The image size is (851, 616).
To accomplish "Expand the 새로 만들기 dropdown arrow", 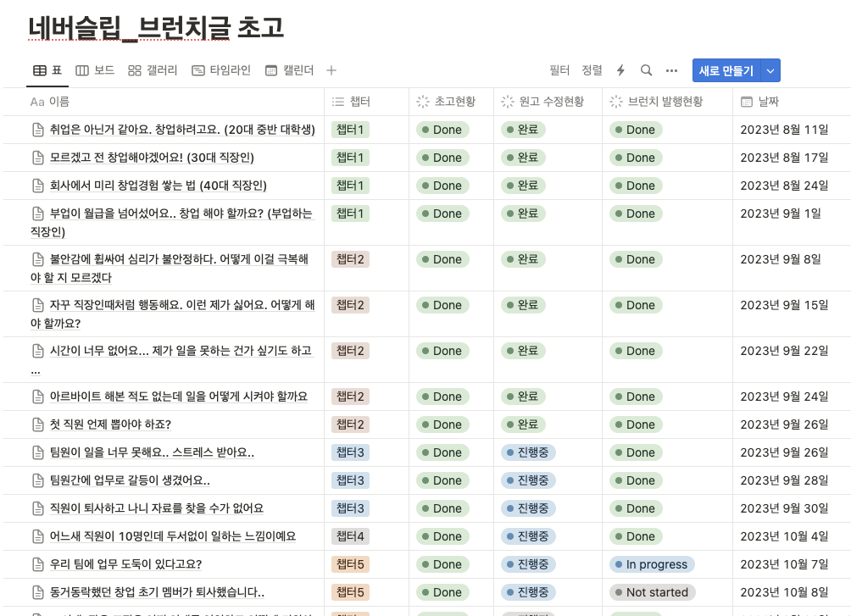I will [x=770, y=70].
